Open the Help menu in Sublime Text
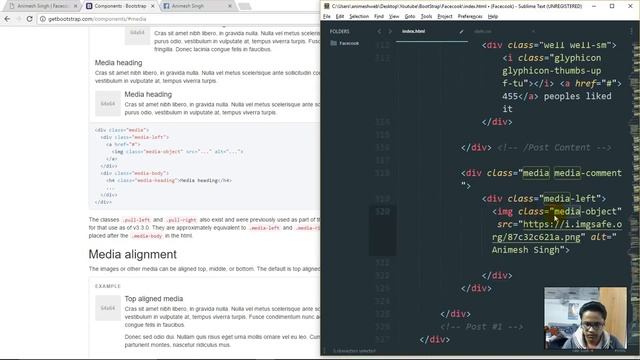640x360 pixels. click(x=493, y=16)
